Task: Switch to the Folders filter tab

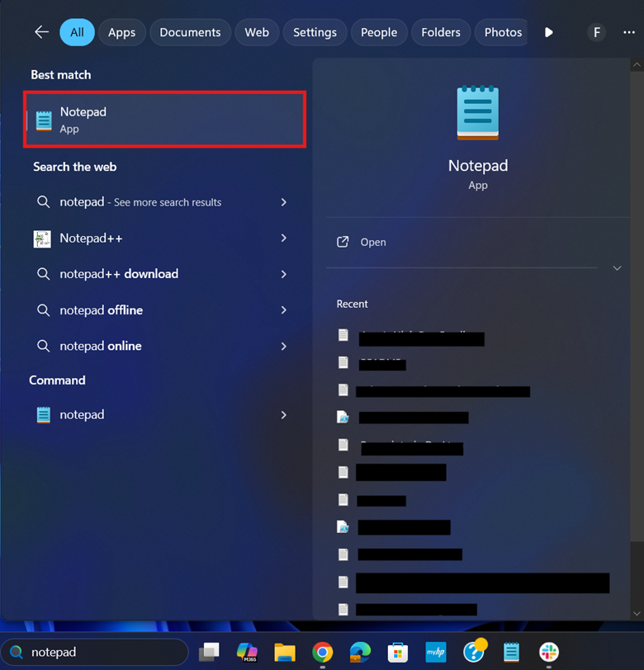Action: click(x=441, y=32)
